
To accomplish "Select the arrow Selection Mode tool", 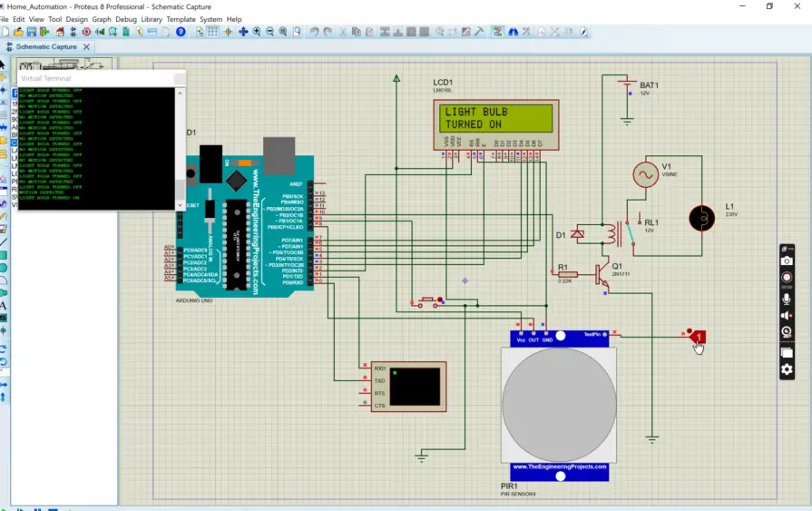I will click(x=3, y=64).
